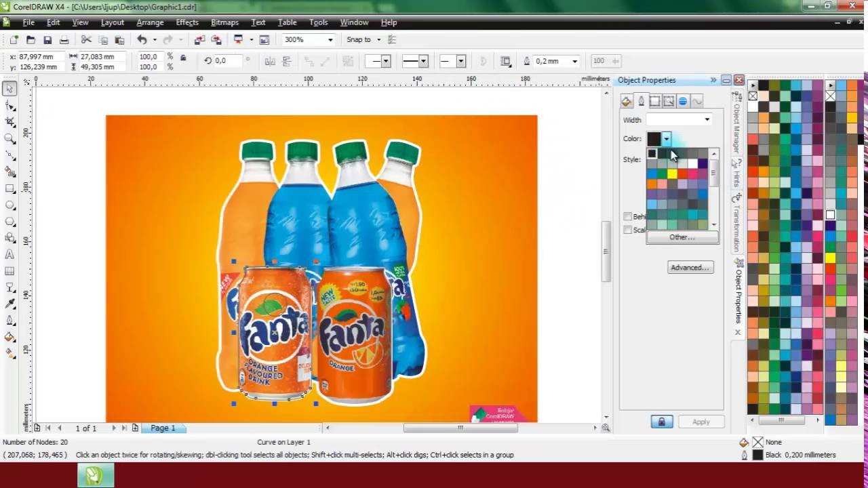Save the document with the floppy icon
Viewport: 868px width, 488px height.
click(47, 40)
